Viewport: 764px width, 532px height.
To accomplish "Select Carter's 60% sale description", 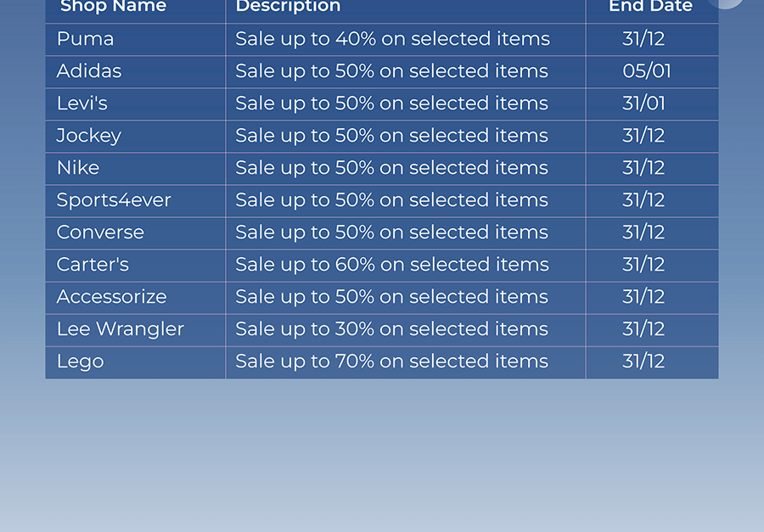I will point(391,265).
